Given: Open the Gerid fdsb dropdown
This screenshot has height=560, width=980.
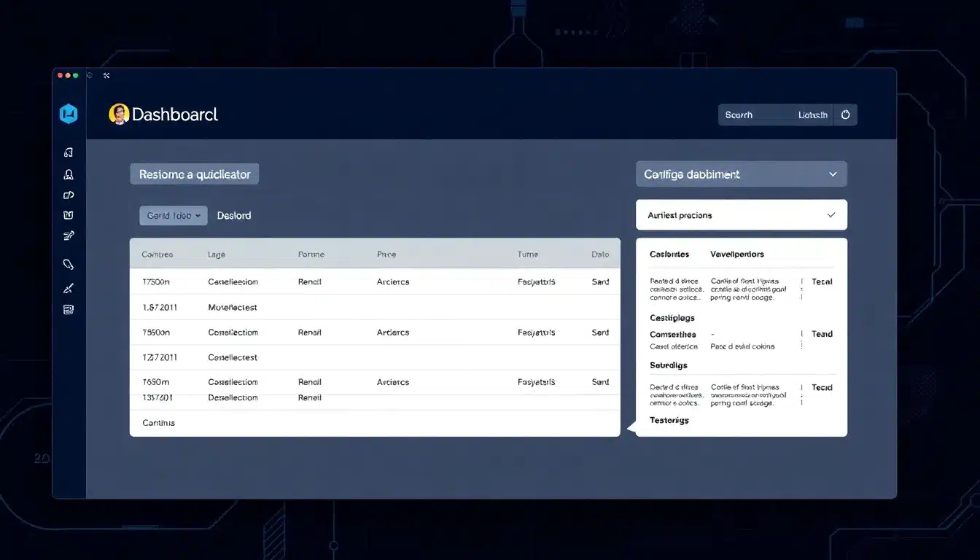Looking at the screenshot, I should (173, 215).
